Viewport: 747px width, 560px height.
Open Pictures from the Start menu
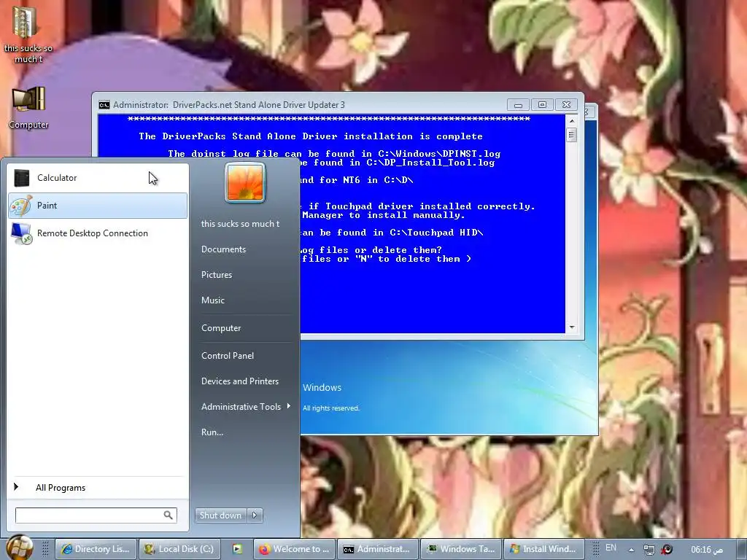click(216, 275)
